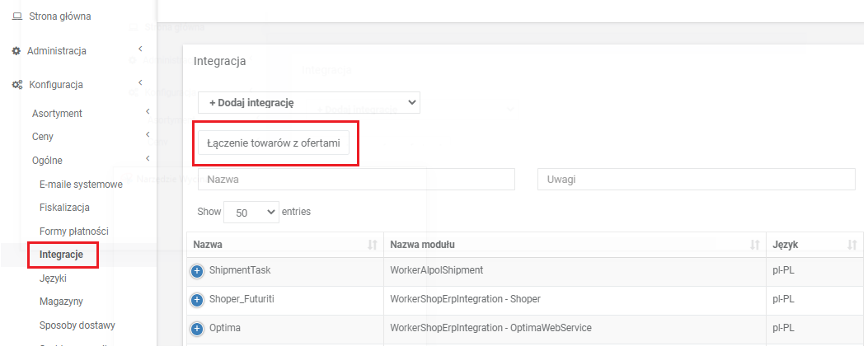Open the Magazyny settings link
Viewport: 868px width, 351px height.
click(x=61, y=302)
